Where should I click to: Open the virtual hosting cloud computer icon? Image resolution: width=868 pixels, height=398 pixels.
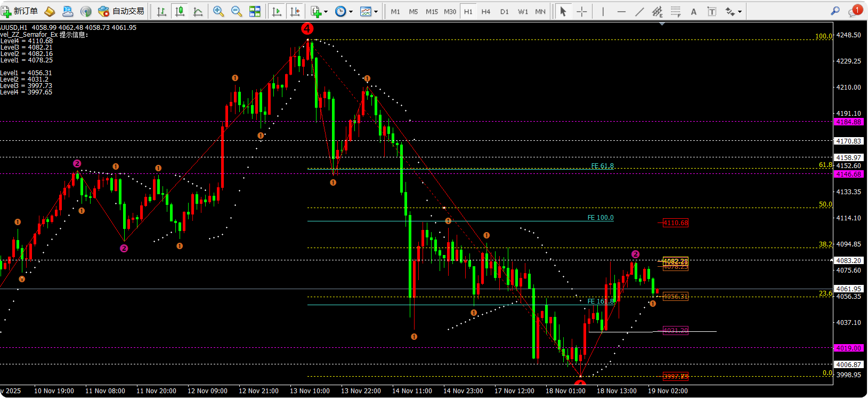point(68,11)
